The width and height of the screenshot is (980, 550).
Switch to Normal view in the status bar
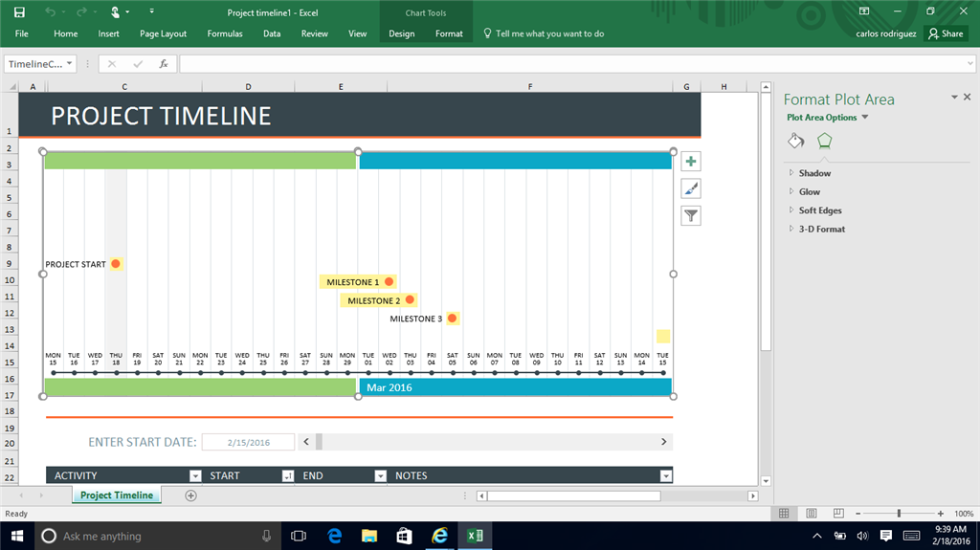(784, 513)
